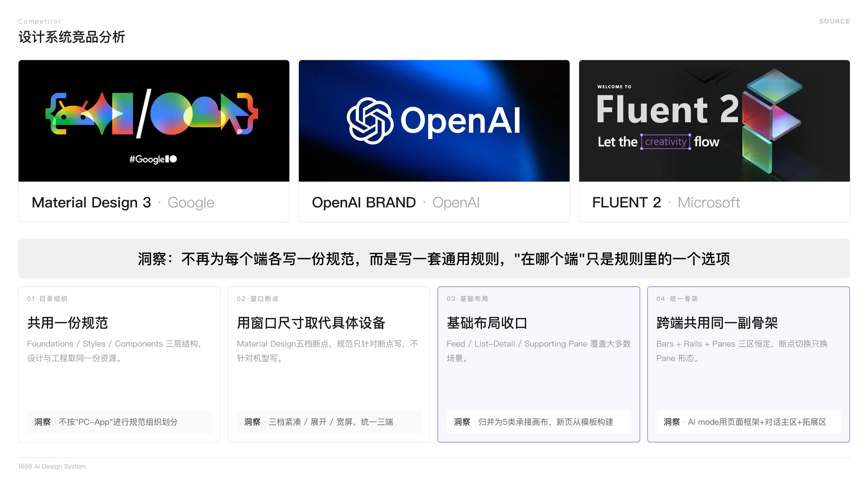Select the '跨端共用同一副骨架' card heading
The image size is (868, 488).
pyautogui.click(x=717, y=323)
